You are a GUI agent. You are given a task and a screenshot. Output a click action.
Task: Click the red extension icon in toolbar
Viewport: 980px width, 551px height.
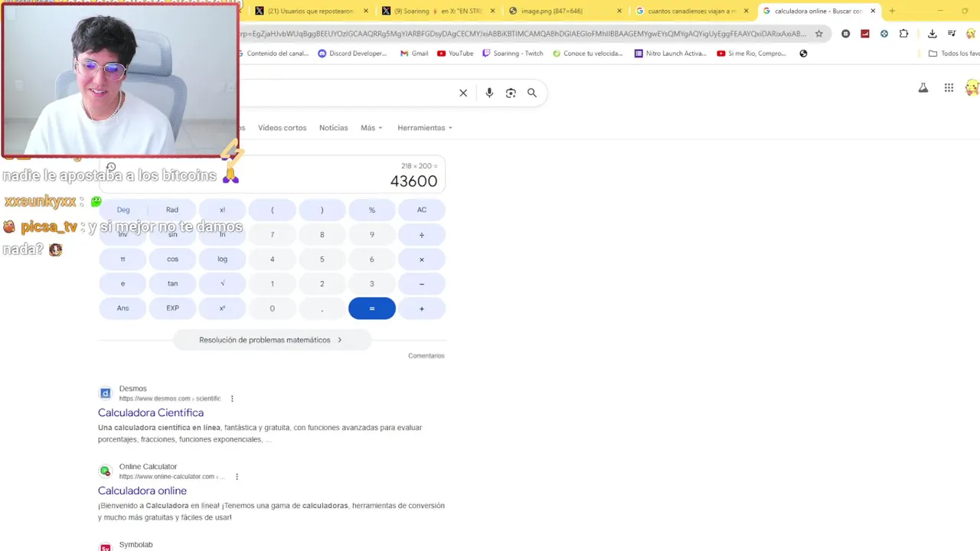(x=865, y=34)
